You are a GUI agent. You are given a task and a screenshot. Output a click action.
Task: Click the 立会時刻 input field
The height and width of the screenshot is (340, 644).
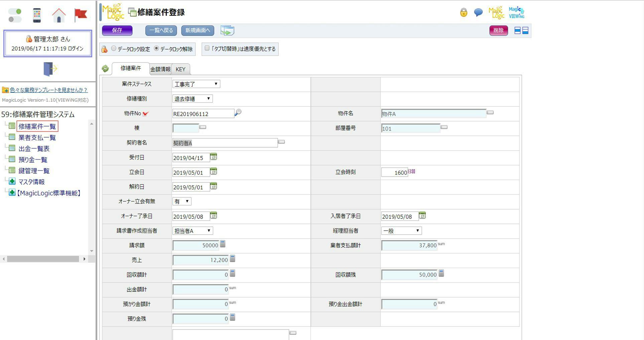click(x=394, y=172)
